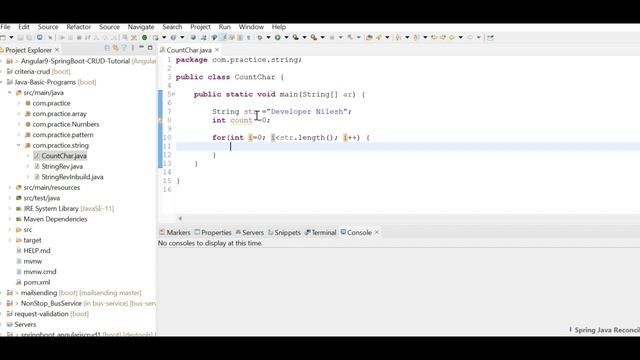Open the New dropdown arrow
Image resolution: width=640 pixels, height=360 pixels.
[x=11, y=38]
